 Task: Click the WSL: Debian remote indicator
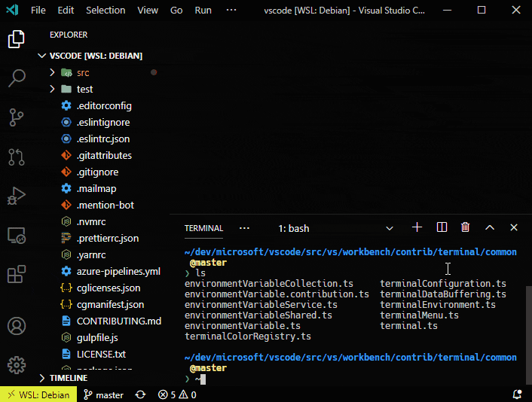(x=38, y=394)
